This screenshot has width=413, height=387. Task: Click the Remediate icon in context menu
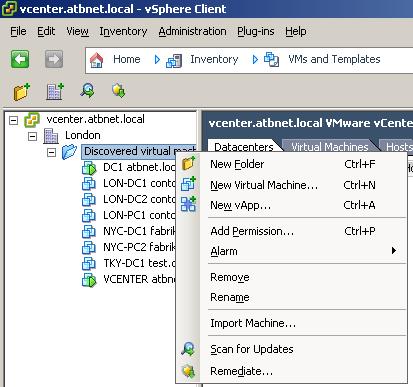(x=188, y=371)
